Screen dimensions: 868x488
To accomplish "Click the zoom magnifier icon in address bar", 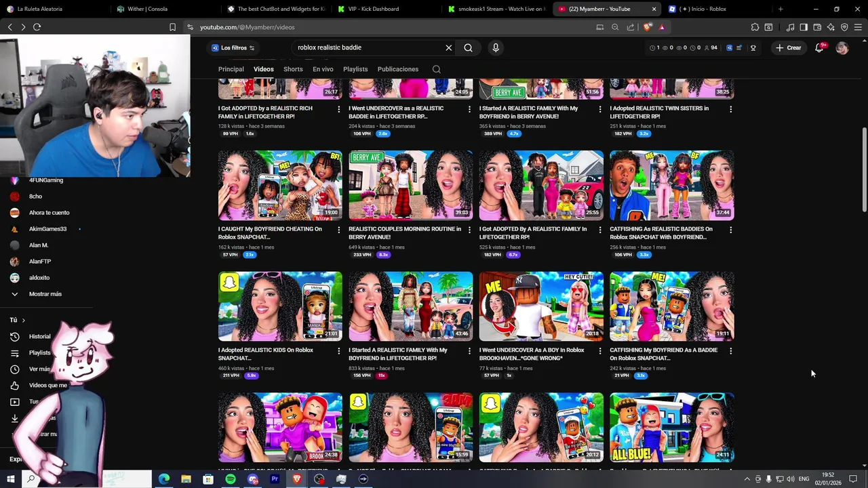I will point(615,27).
